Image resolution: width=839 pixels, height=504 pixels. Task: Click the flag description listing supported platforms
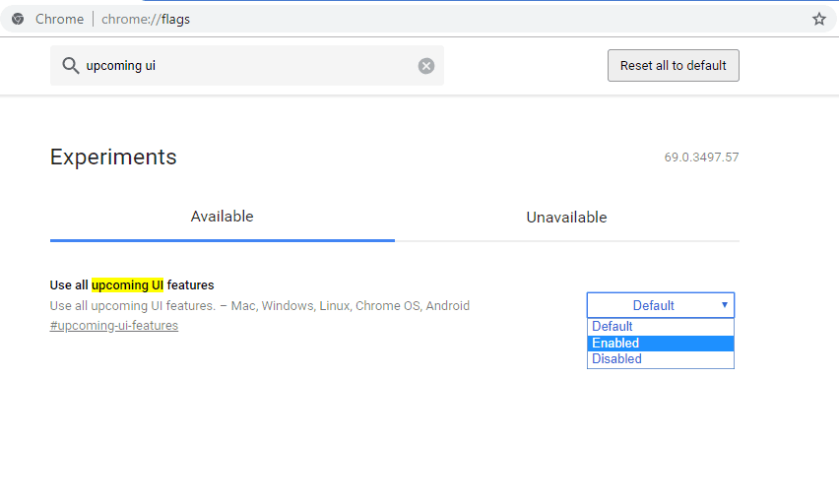(x=260, y=306)
